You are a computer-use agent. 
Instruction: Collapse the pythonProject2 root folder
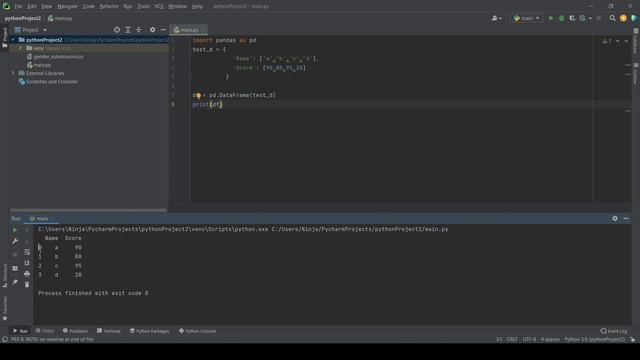click(x=13, y=40)
